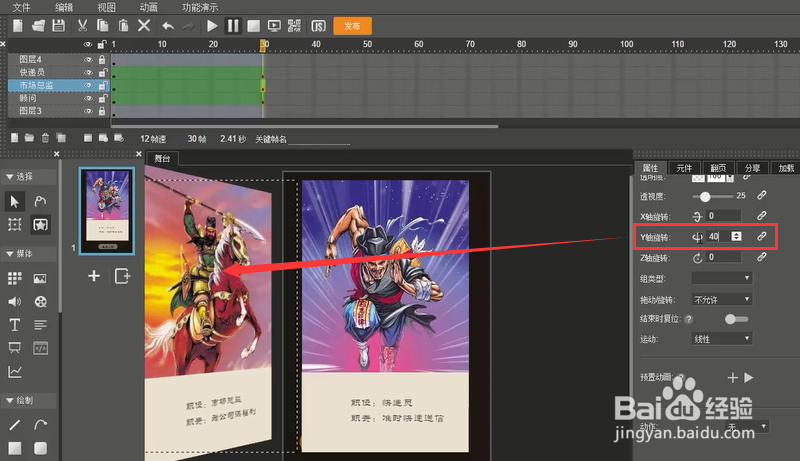This screenshot has height=461, width=800.
Task: Select the Text T tool
Action: (x=15, y=325)
